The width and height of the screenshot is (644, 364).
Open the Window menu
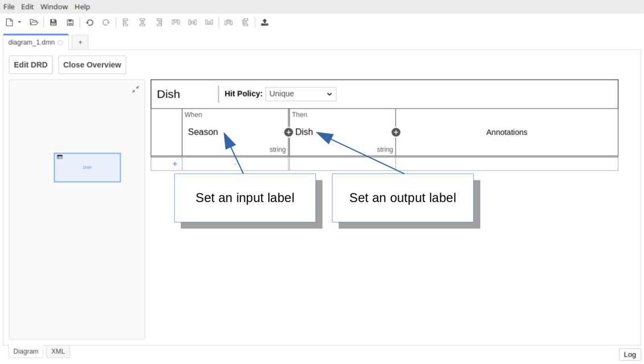[x=54, y=7]
